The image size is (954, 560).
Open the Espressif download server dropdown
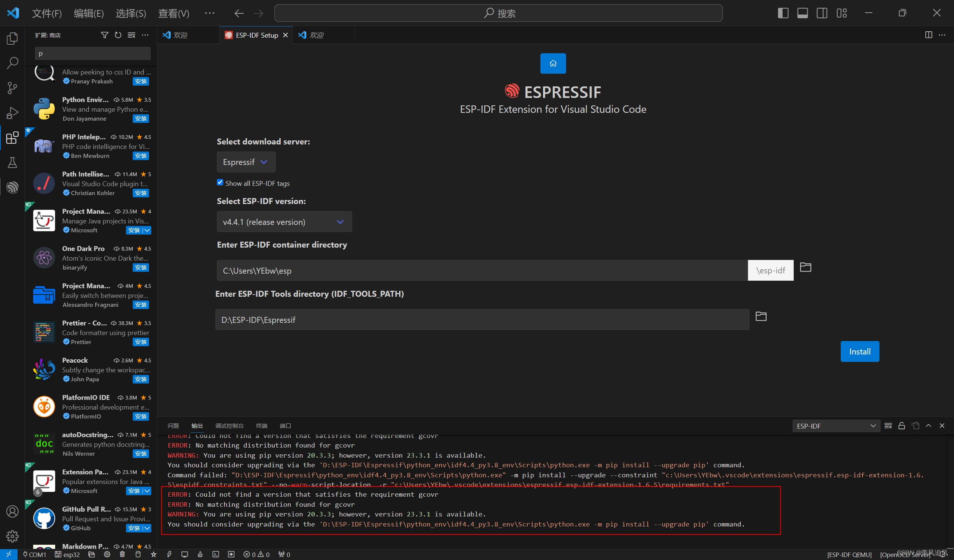click(246, 162)
